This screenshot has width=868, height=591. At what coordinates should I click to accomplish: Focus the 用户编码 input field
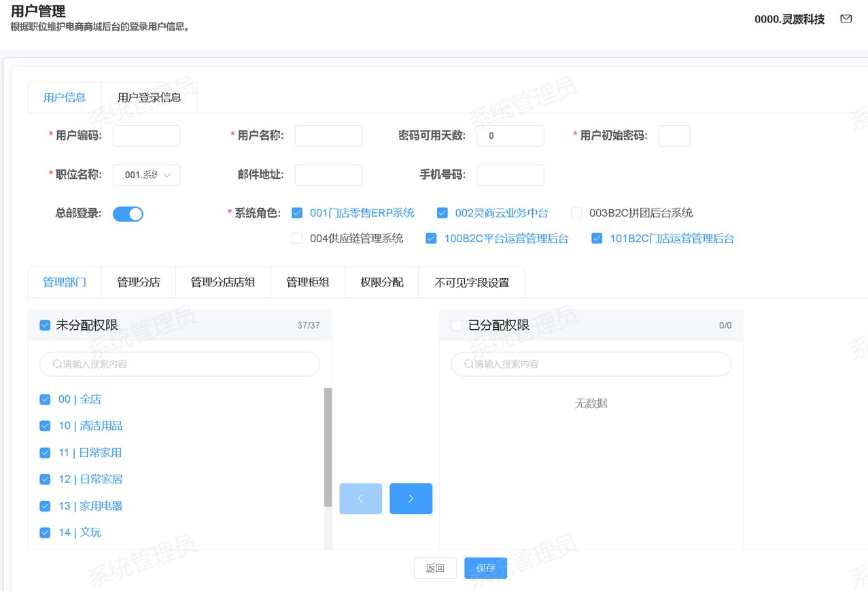pos(146,135)
